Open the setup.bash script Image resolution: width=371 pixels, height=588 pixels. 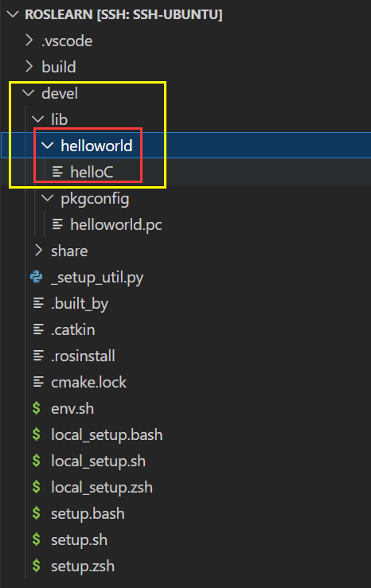coord(88,514)
